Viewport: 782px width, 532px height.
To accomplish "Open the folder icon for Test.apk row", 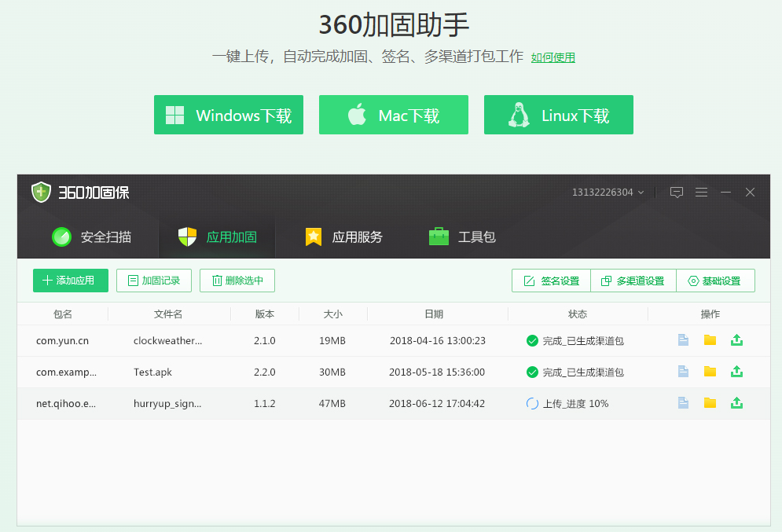I will pyautogui.click(x=710, y=372).
